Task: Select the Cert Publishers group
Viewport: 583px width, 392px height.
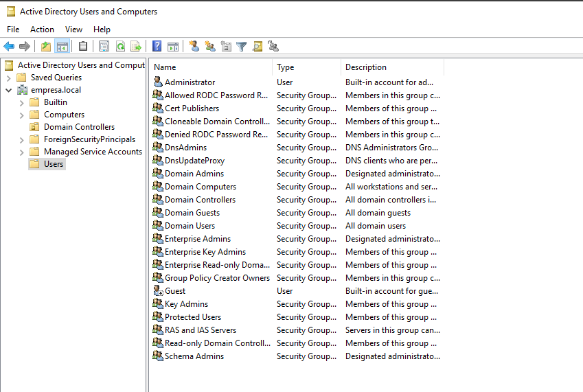Action: click(x=192, y=108)
